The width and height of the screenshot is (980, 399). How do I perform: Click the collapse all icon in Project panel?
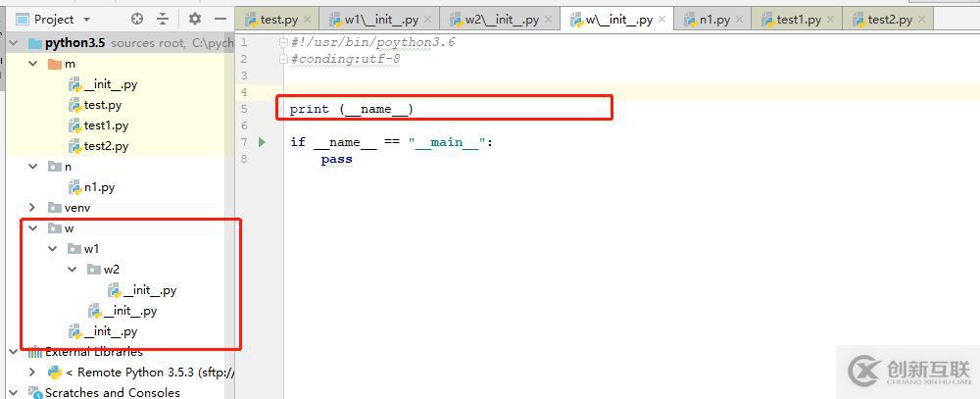click(163, 20)
